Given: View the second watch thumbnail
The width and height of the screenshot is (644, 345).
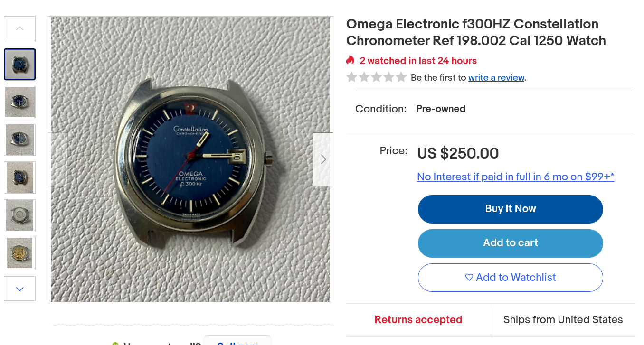Looking at the screenshot, I should click(x=20, y=102).
